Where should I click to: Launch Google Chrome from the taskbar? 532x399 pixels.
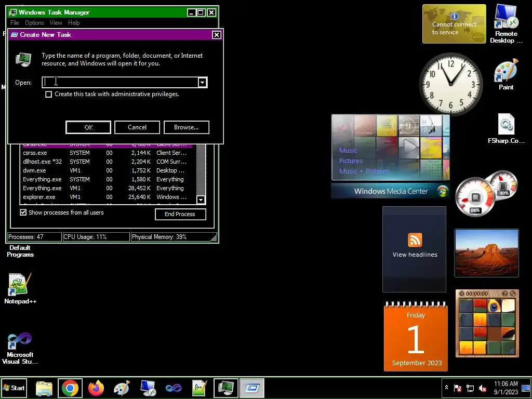click(x=70, y=388)
